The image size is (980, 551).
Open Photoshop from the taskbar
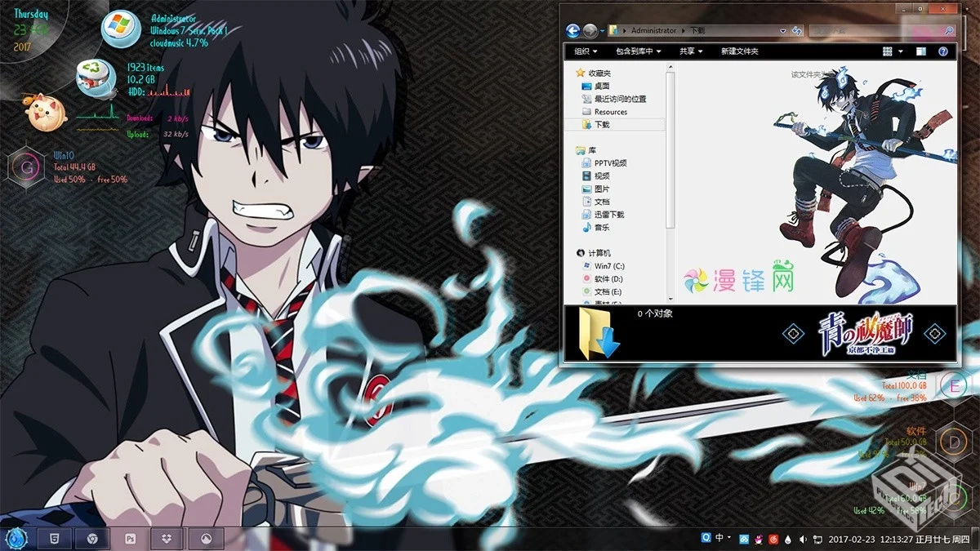pyautogui.click(x=130, y=538)
